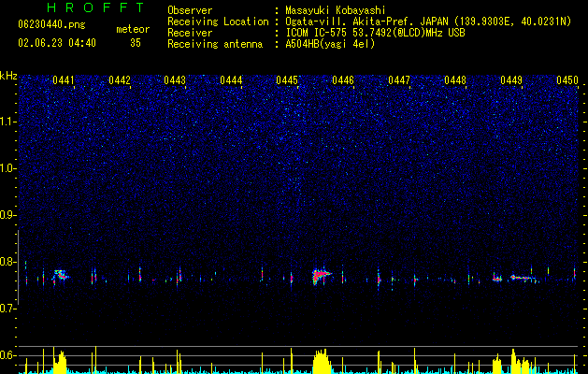Image resolution: width=588 pixels, height=374 pixels.
Task: Select the name Masayuki Kobayashi
Action: tap(336, 10)
